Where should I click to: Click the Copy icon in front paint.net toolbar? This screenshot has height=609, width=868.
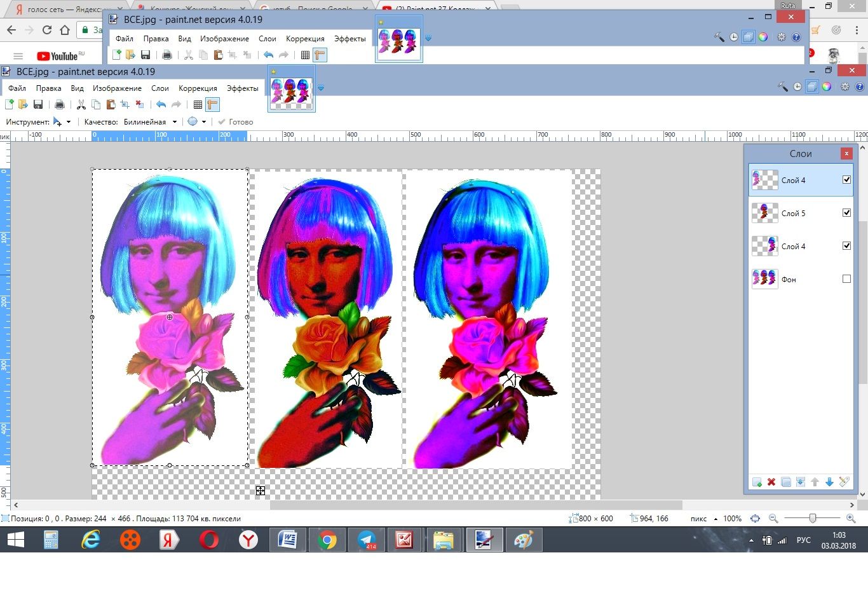point(96,104)
